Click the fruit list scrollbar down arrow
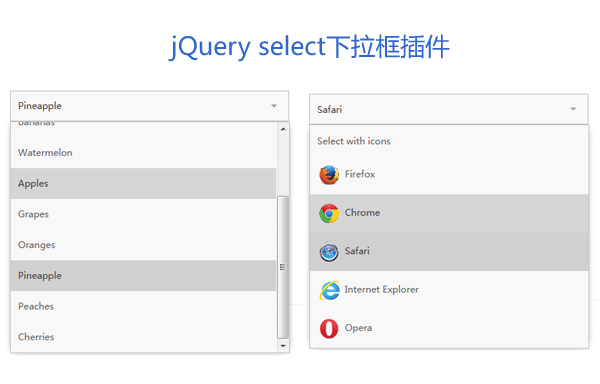The height and width of the screenshot is (384, 600). coord(283,346)
